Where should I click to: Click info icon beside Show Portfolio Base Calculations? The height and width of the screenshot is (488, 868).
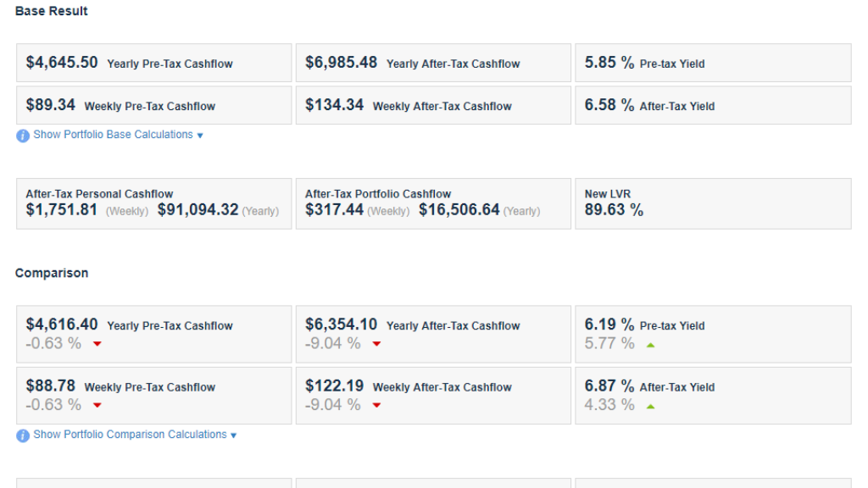pos(23,136)
